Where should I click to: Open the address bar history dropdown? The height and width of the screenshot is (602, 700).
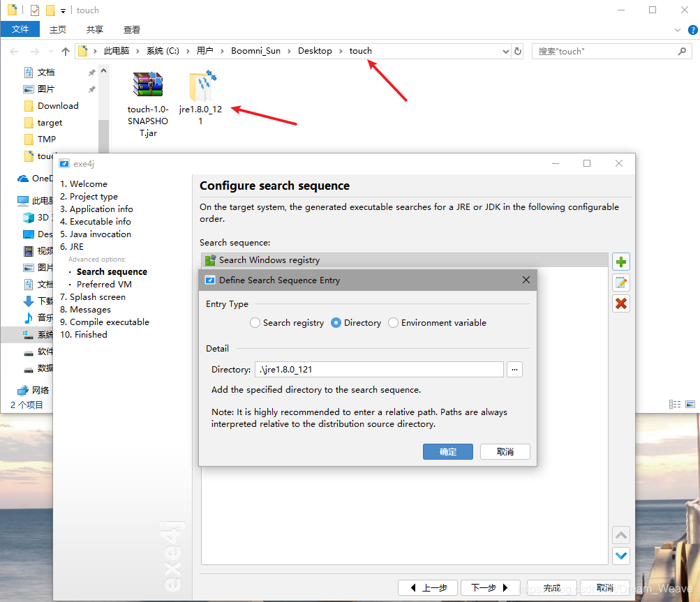tap(505, 52)
